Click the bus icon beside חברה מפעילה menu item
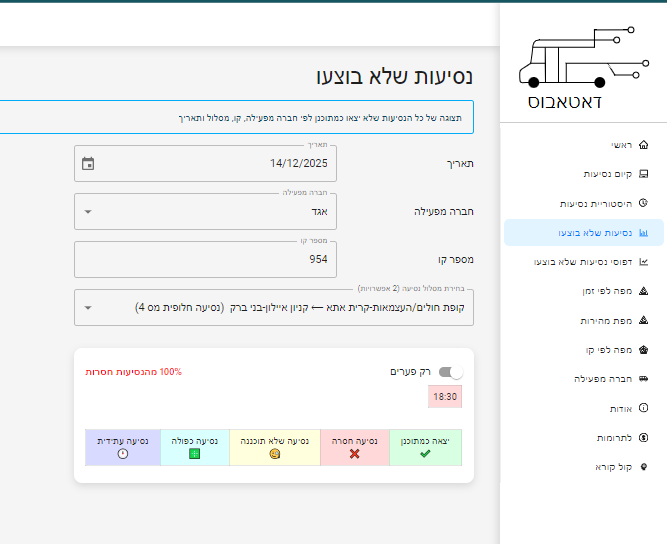This screenshot has height=544, width=667. [643, 379]
